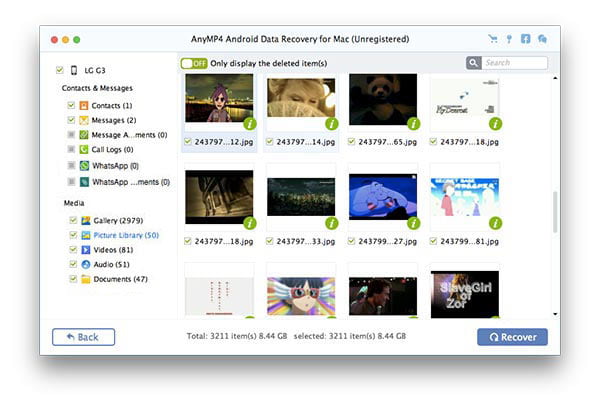Show info for second-row 243797...18.jpg
This screenshot has width=600, height=409.
coord(250,223)
